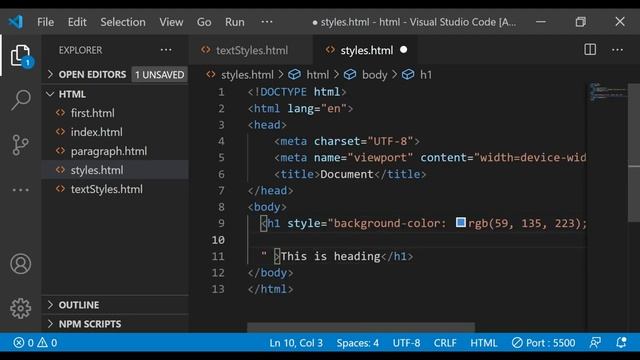Click the closing </body> tag on line 12
640x360 pixels.
coord(271,273)
